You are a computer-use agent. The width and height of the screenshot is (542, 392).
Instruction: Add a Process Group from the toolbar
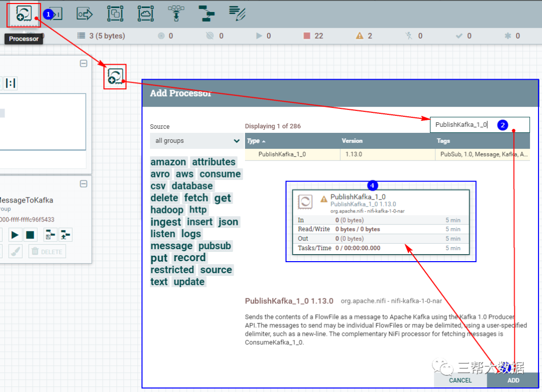click(x=115, y=14)
